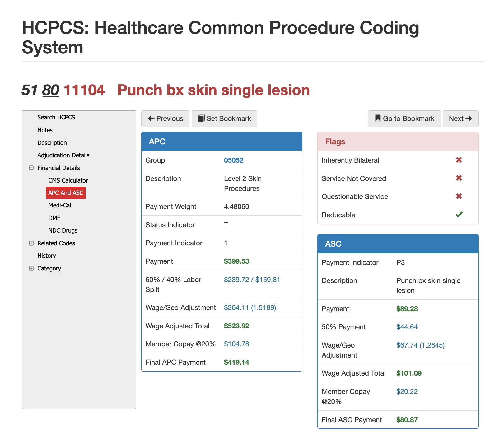This screenshot has height=439, width=504.
Task: Toggle the Reducable flag checkmark
Action: click(x=459, y=215)
